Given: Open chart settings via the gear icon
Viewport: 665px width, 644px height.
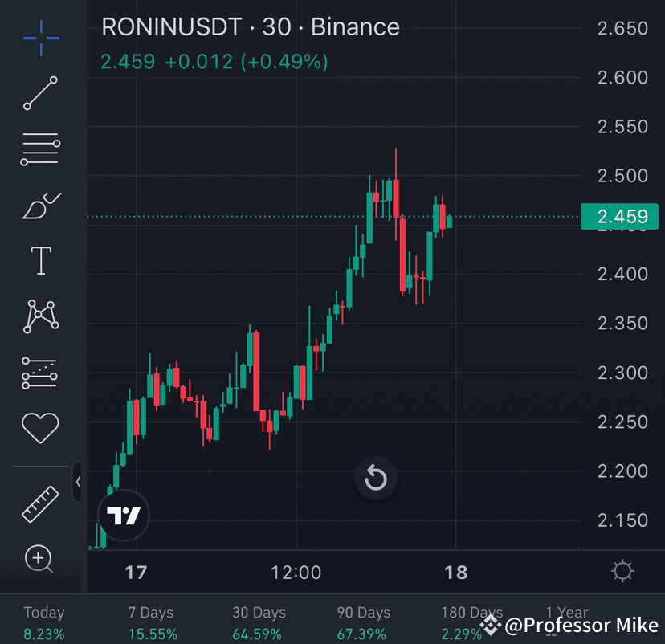Looking at the screenshot, I should (x=622, y=571).
